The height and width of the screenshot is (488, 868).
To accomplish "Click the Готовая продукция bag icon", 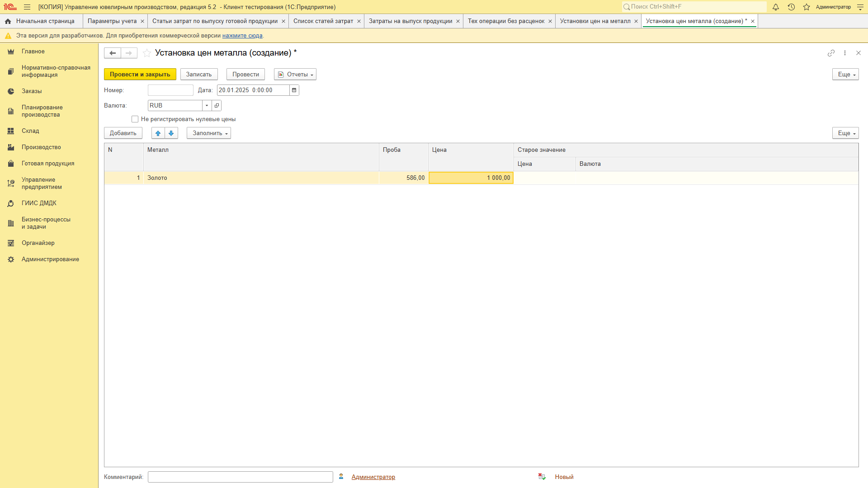I will pyautogui.click(x=11, y=164).
